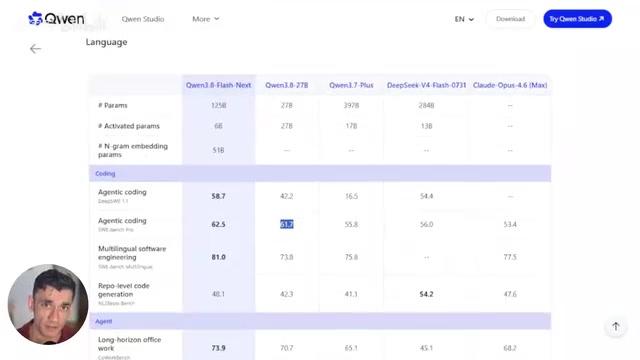Click the bold 54.2 score
640x360 pixels.
[x=426, y=294]
